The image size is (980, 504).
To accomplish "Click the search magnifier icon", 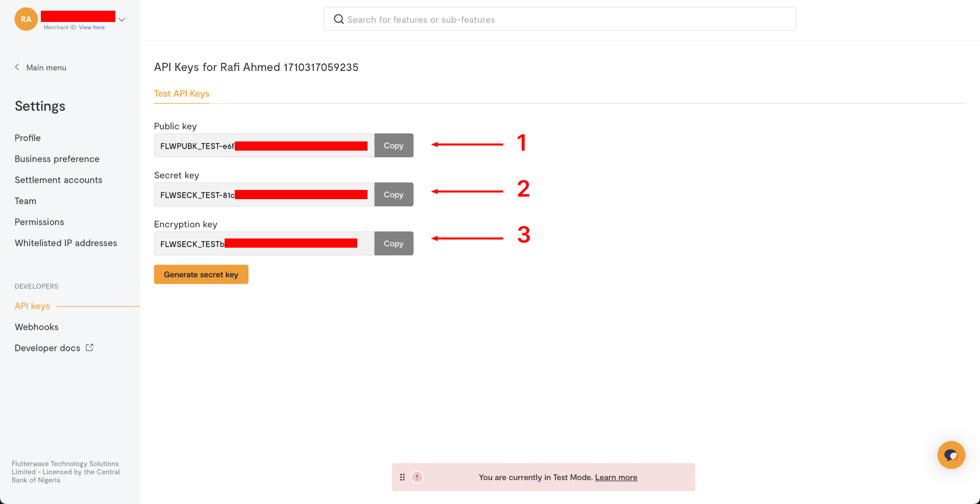I will 338,19.
